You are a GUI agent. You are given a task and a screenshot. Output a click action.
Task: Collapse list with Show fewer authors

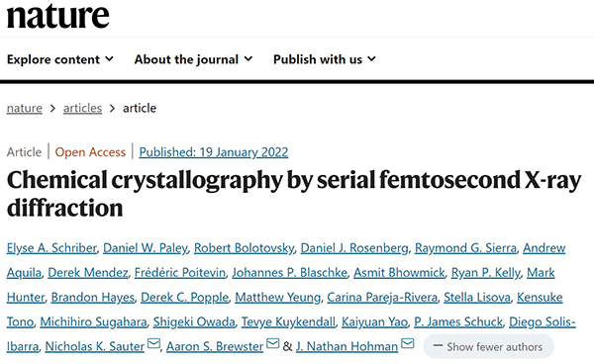(x=488, y=346)
